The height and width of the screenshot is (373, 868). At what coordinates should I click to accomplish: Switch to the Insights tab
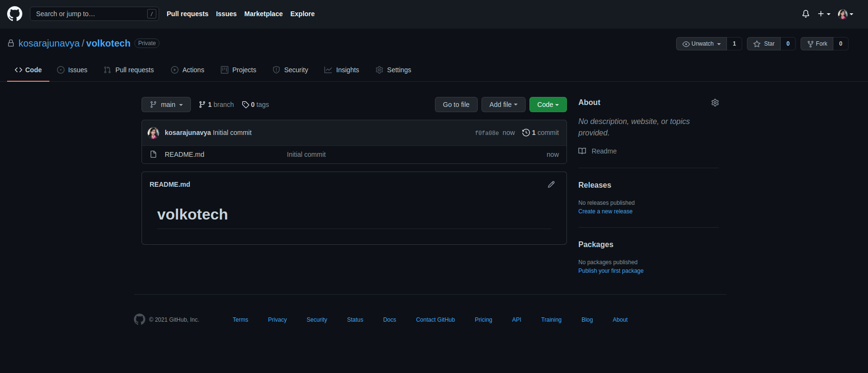(x=342, y=70)
